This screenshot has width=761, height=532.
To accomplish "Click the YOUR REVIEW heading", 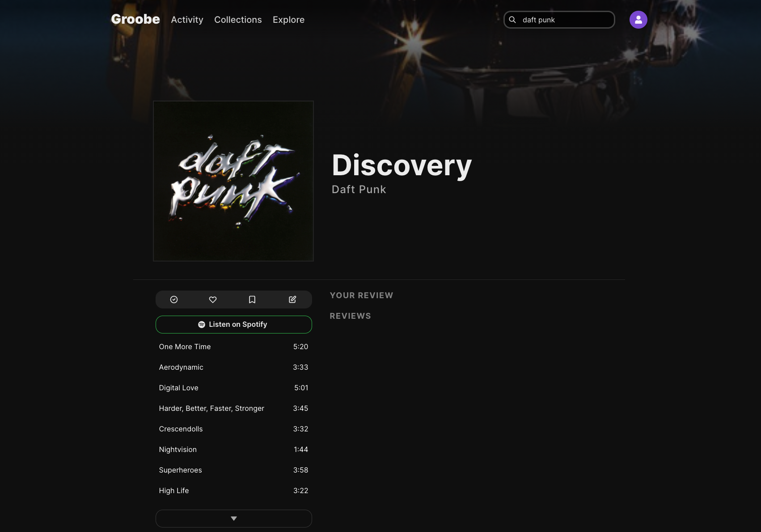I will [361, 296].
